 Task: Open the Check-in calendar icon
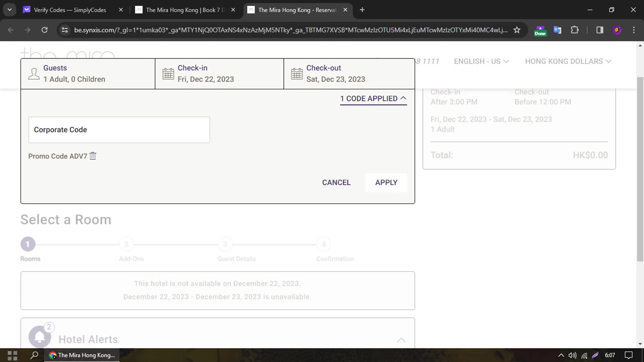point(168,74)
